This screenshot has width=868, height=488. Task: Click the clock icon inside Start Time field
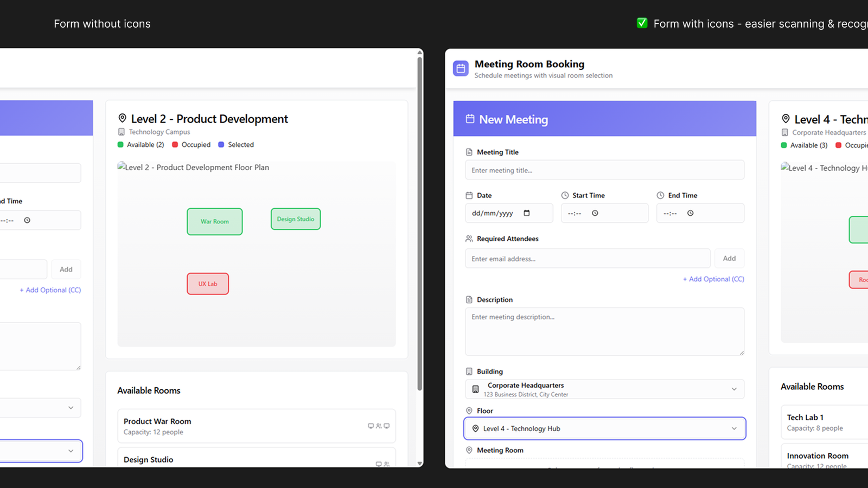[x=595, y=213]
